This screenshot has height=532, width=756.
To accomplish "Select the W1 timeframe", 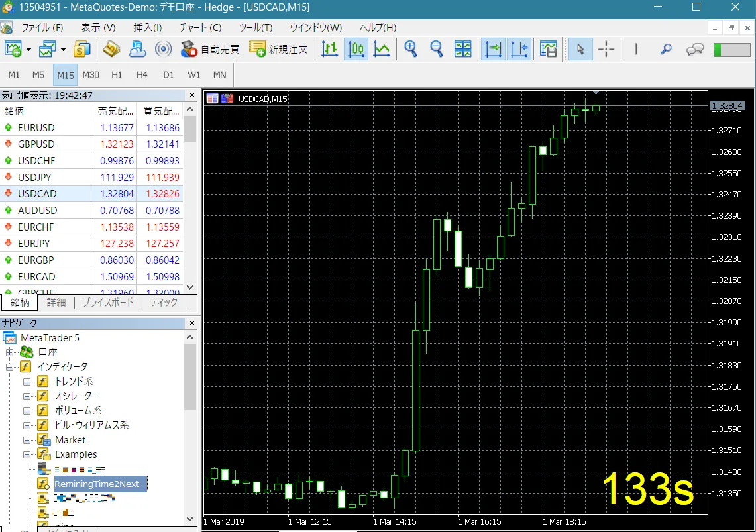I will pos(194,75).
